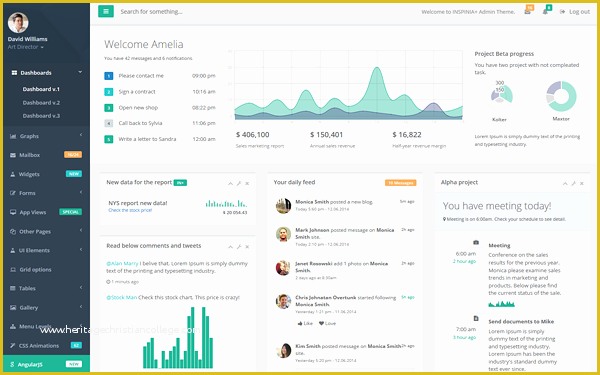600x375 pixels.
Task: Close the New data for the report panel
Action: pyautogui.click(x=247, y=184)
